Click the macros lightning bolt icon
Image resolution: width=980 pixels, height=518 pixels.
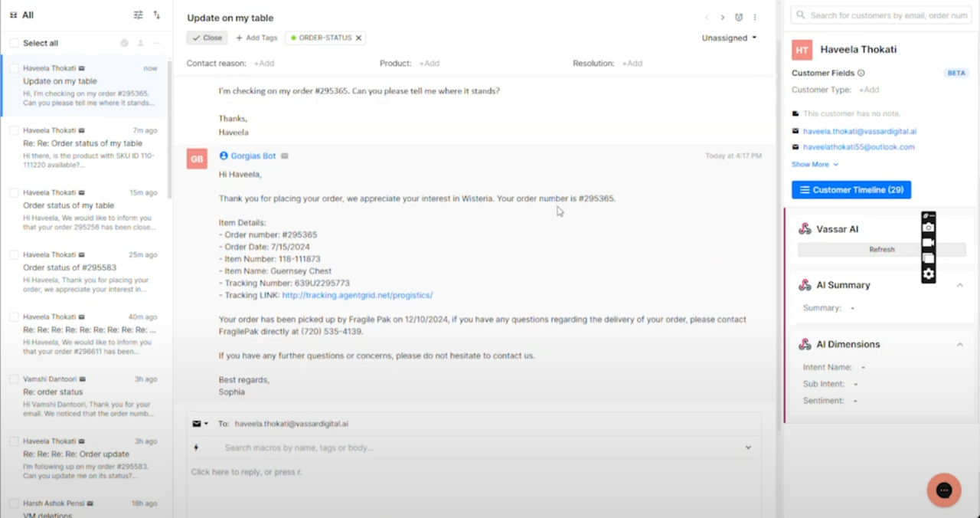[197, 448]
